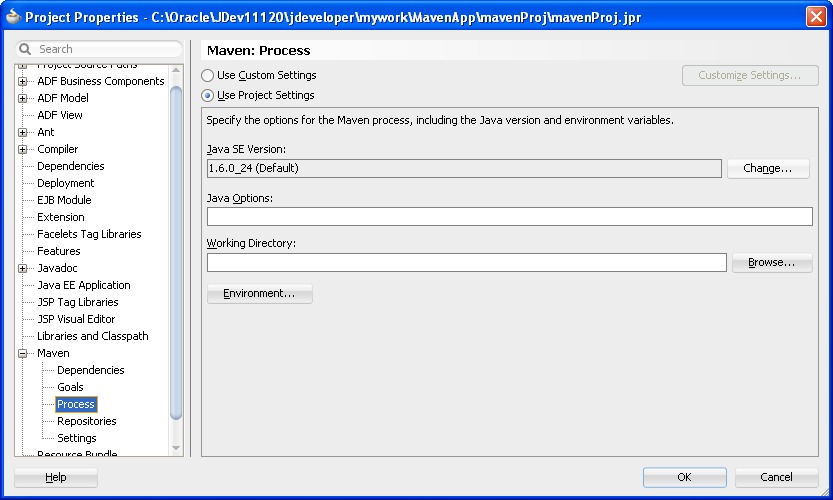Select EJB Module in the tree

click(64, 200)
